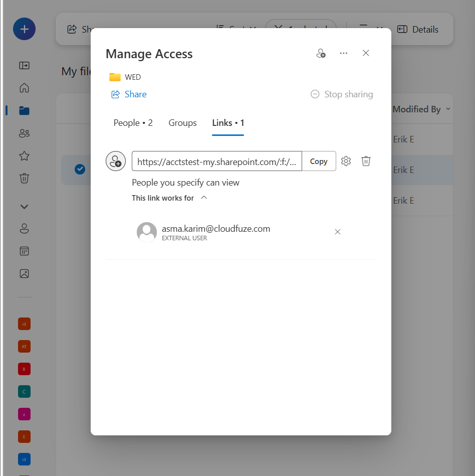Screen dimensions: 475x476
Task: Select Stop sharing for the WED folder
Action: click(x=341, y=94)
